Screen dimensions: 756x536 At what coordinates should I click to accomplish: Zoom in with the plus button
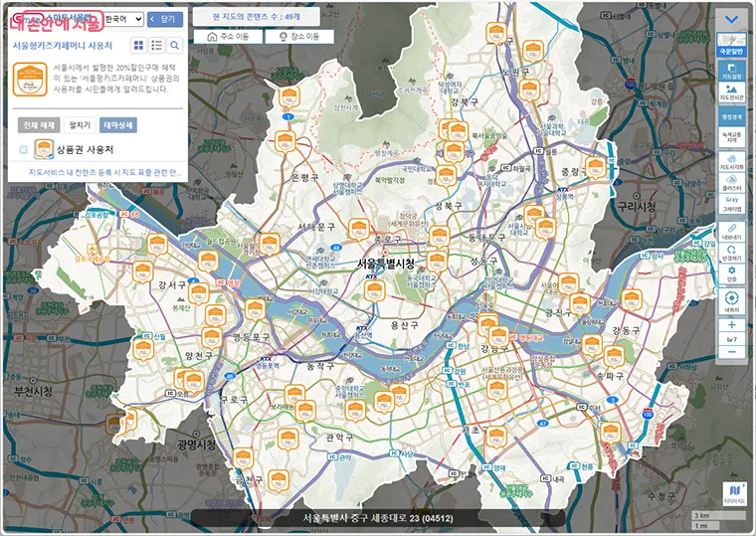(731, 325)
